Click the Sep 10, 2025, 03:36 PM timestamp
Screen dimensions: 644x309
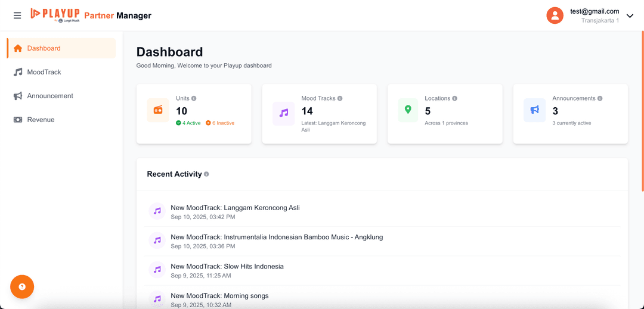click(203, 246)
